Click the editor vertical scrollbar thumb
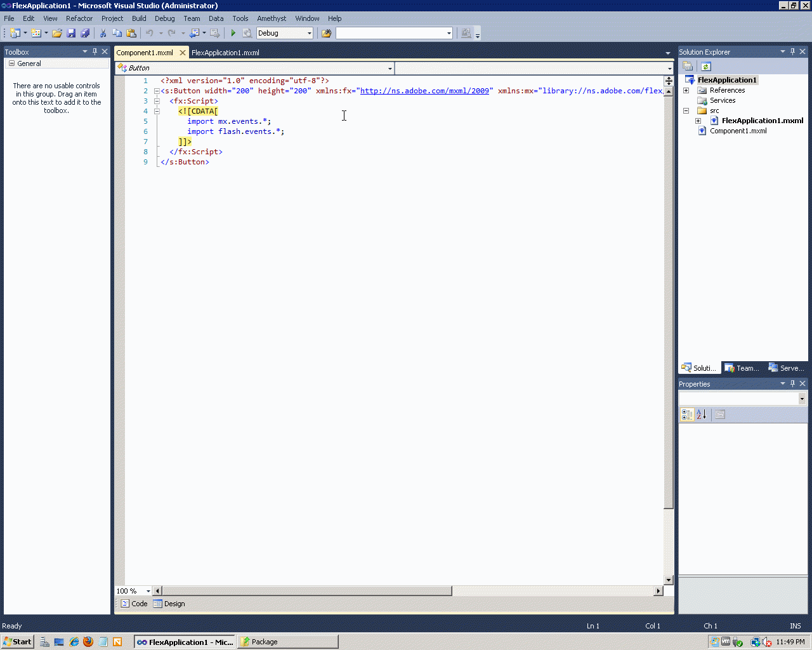 point(669,302)
